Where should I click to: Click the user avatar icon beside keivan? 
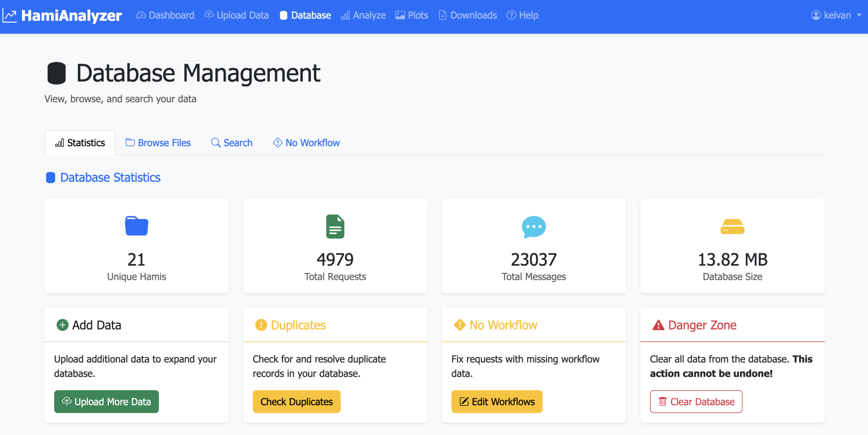point(816,15)
